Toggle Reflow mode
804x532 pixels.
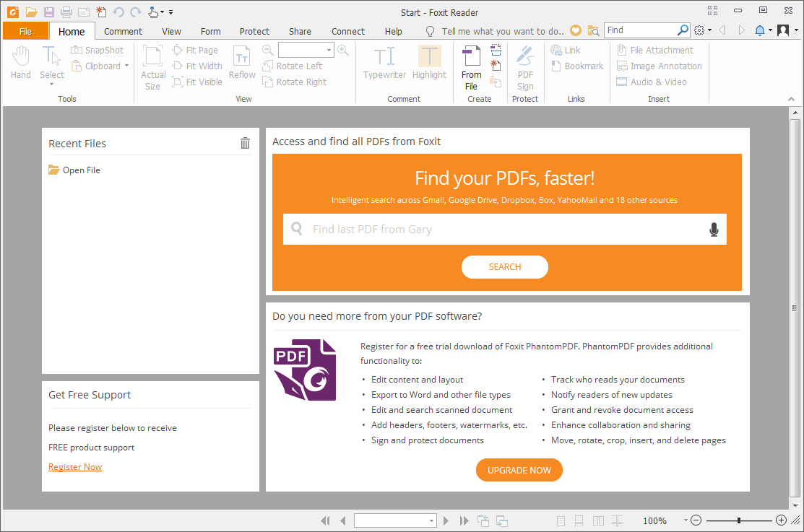pyautogui.click(x=242, y=64)
